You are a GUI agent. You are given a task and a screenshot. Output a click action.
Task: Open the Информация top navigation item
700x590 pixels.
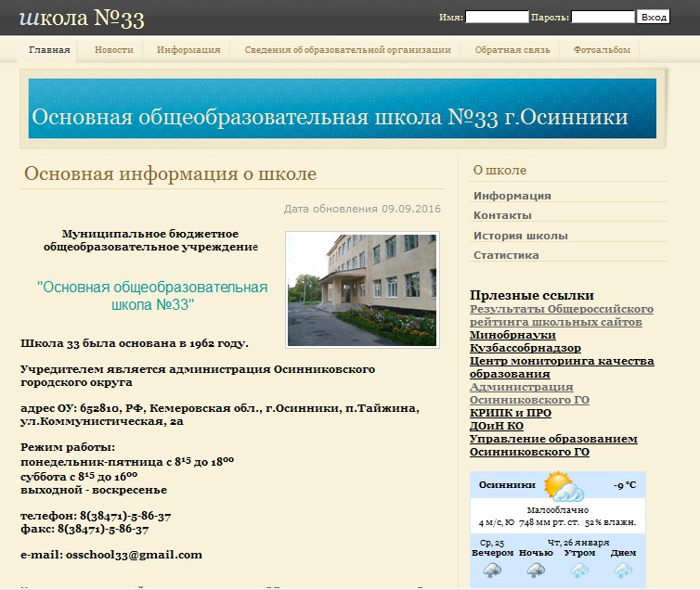point(188,50)
